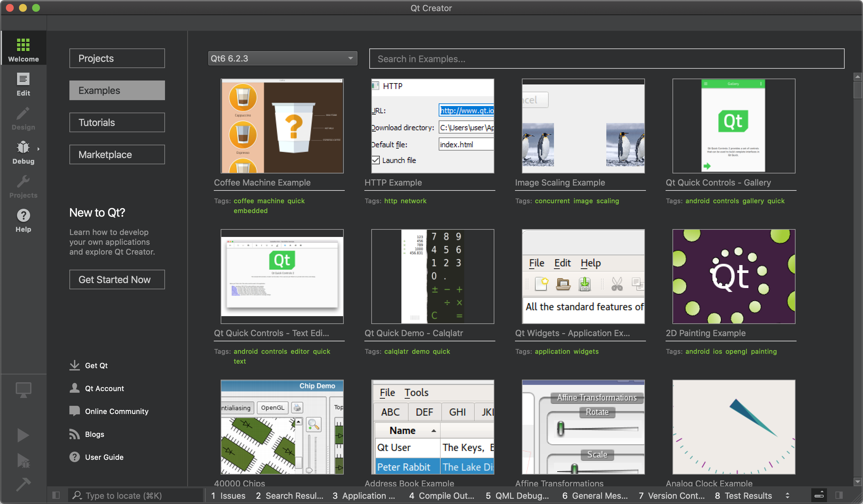Open the Analog Clock Example thumbnail
Screen dimensions: 863x504
[734, 427]
